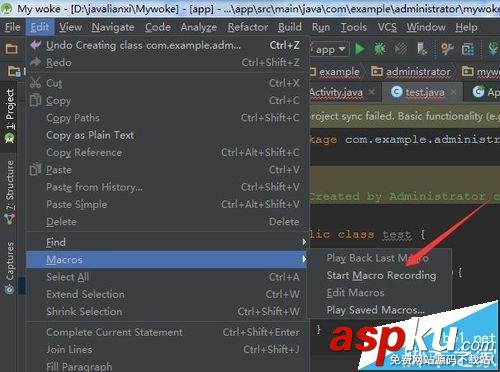
Task: Click the administrator breadcrumb folder
Action: click(x=411, y=71)
